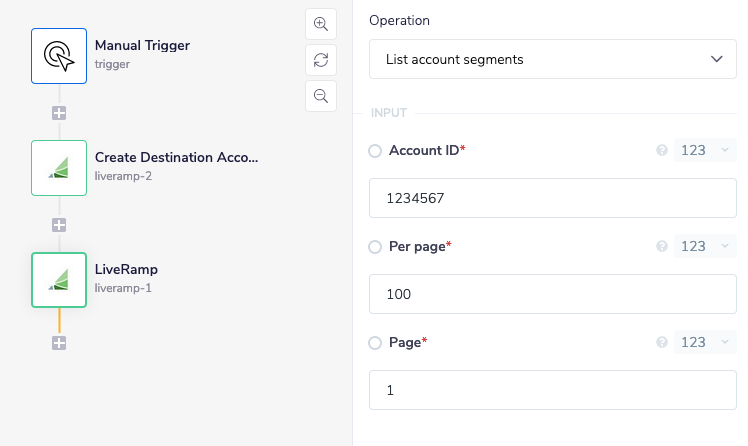This screenshot has width=748, height=446.
Task: Expand Account ID data type selector
Action: [x=705, y=151]
